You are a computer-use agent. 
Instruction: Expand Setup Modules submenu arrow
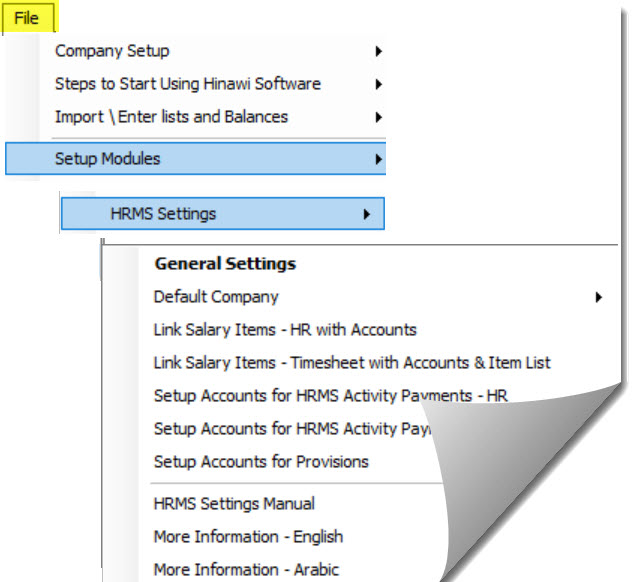click(x=378, y=159)
